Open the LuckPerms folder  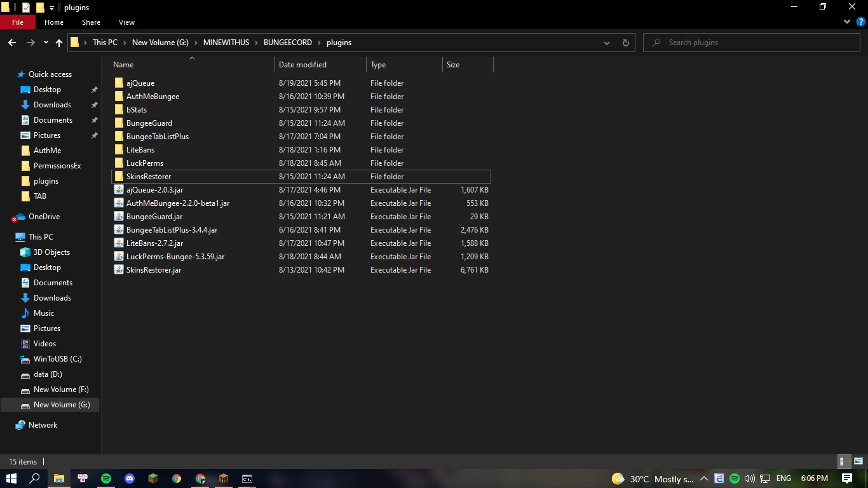[x=144, y=163]
